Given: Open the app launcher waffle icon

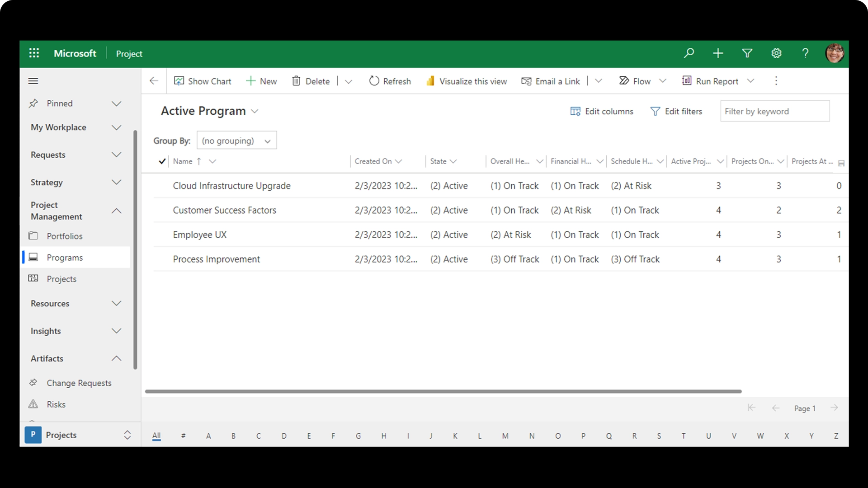Looking at the screenshot, I should [x=34, y=53].
